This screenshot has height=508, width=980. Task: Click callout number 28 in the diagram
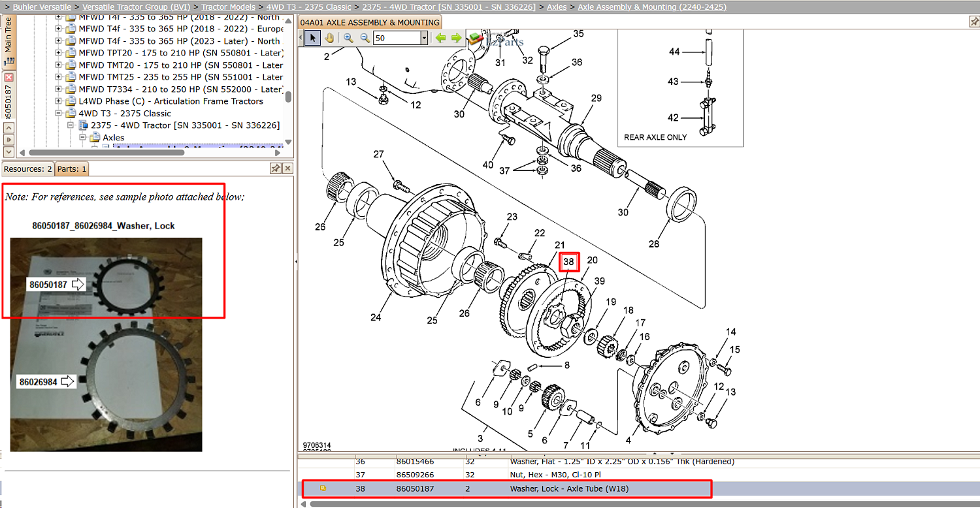[654, 244]
